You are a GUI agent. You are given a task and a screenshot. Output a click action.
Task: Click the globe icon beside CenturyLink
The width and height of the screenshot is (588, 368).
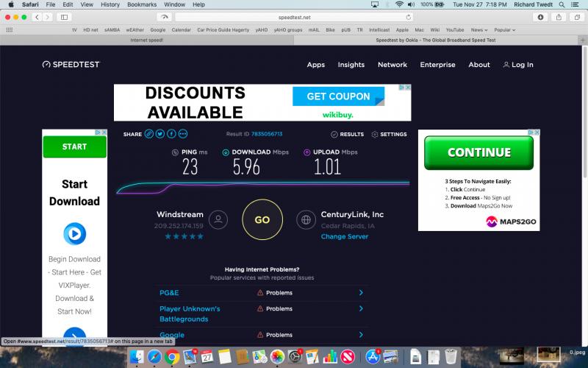click(x=306, y=219)
